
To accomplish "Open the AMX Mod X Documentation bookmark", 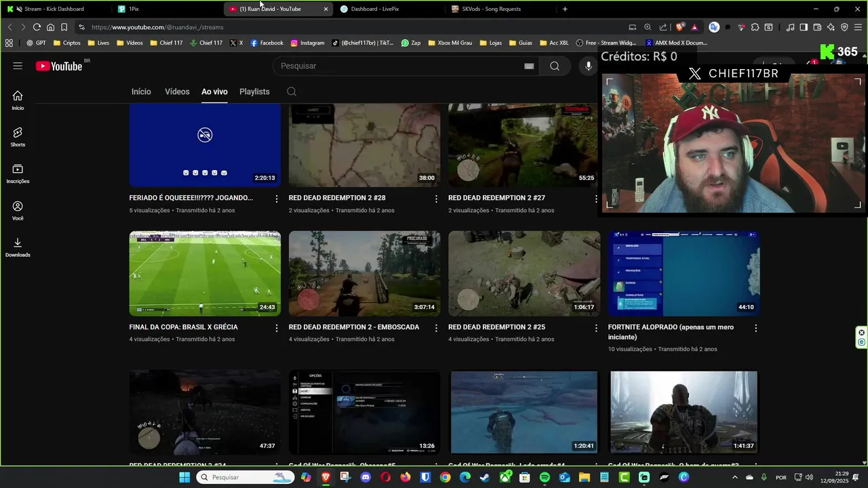I will coord(676,43).
